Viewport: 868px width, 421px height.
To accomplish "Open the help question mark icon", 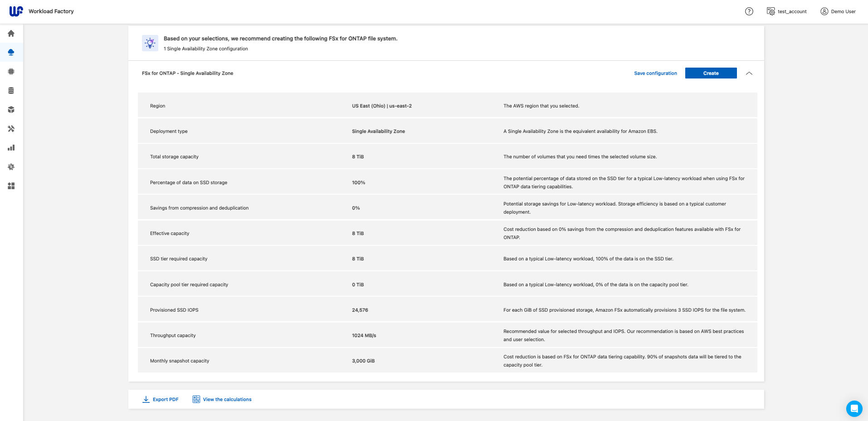I will (x=749, y=11).
